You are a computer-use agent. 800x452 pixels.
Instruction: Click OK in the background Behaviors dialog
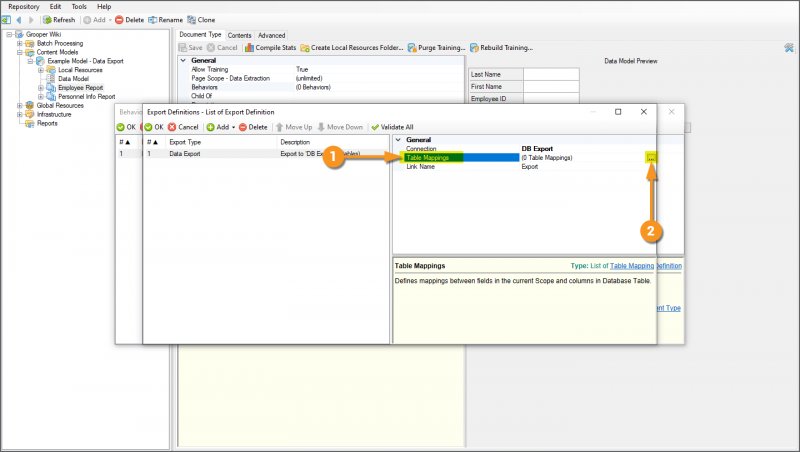click(126, 127)
